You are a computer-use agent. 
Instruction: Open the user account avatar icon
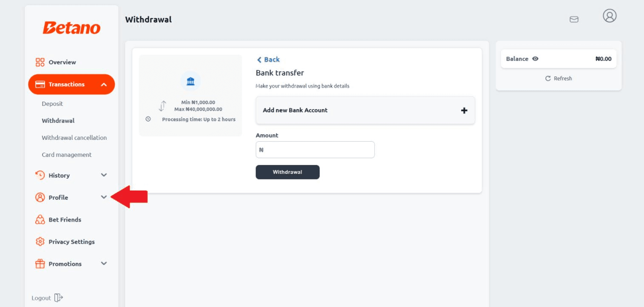click(610, 16)
